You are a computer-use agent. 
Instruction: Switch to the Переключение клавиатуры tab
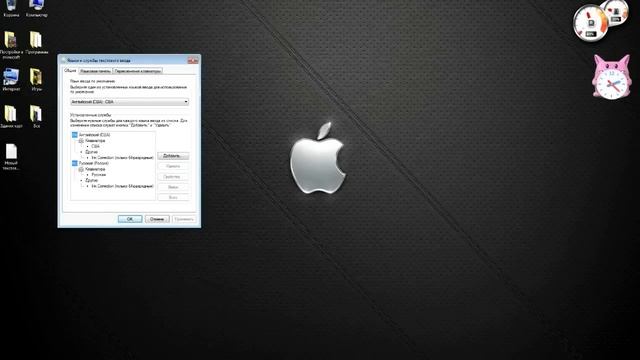tap(138, 71)
